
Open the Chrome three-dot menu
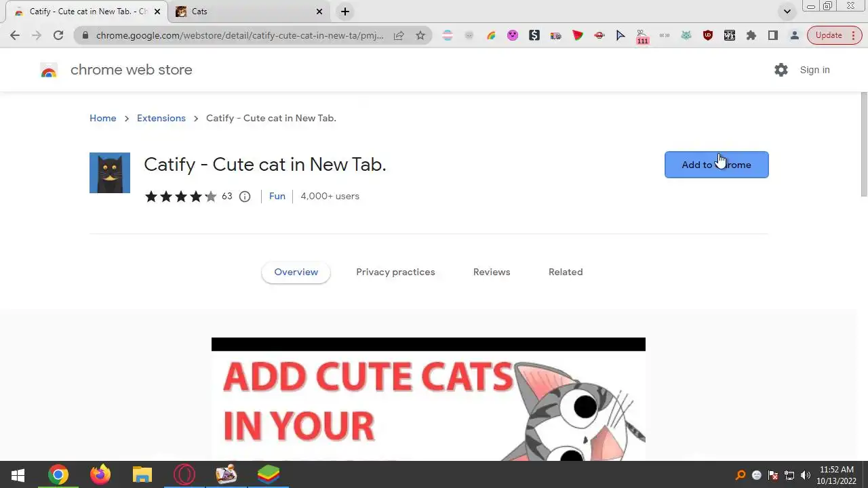(x=853, y=35)
